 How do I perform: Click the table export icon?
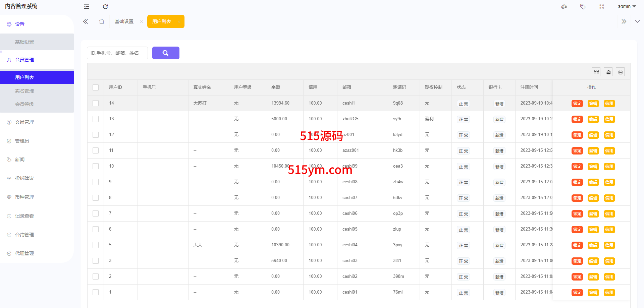[x=608, y=72]
